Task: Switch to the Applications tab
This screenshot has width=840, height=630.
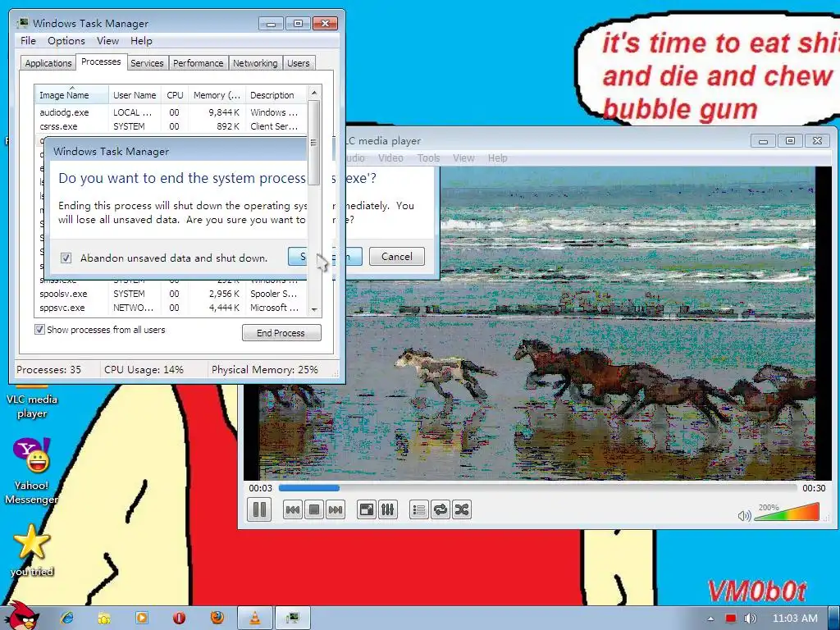Action: pos(48,63)
